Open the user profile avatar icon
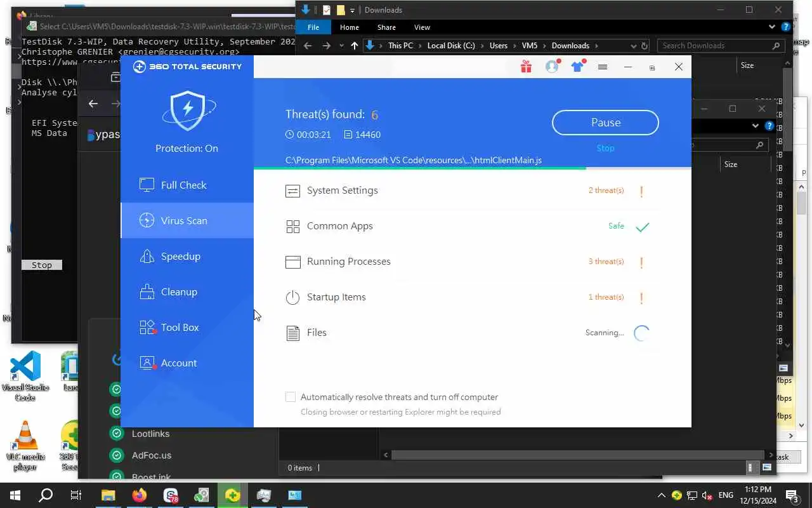This screenshot has height=508, width=812. point(552,67)
